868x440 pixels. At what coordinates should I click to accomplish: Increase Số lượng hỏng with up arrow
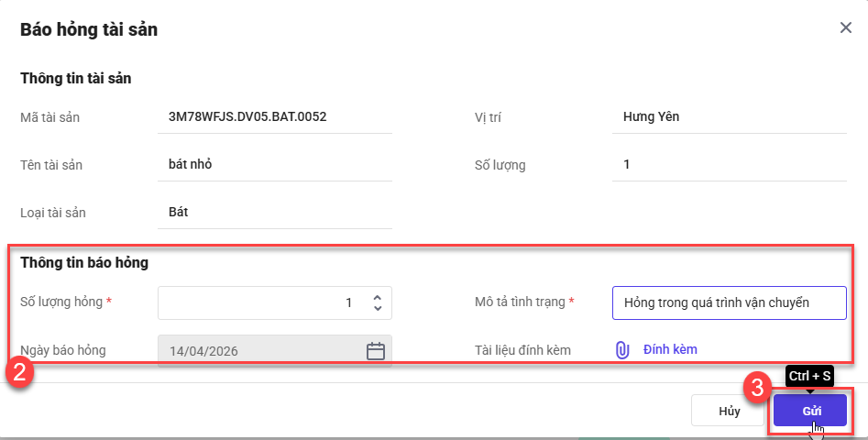(378, 297)
